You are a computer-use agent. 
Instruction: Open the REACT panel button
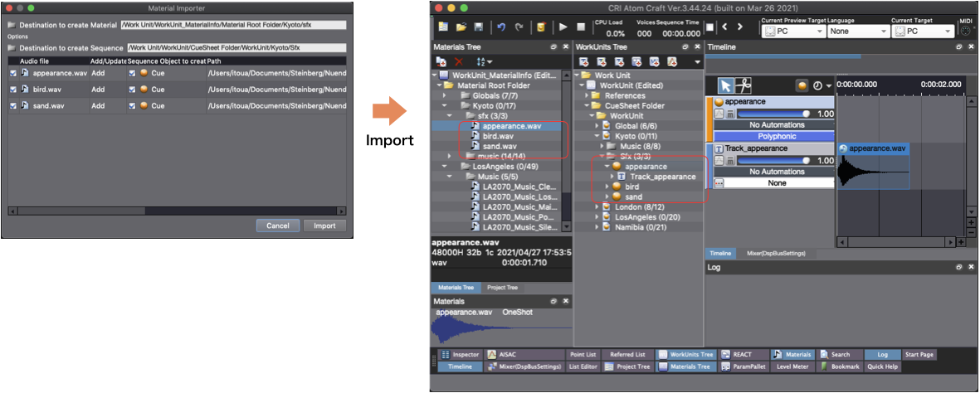click(x=743, y=355)
